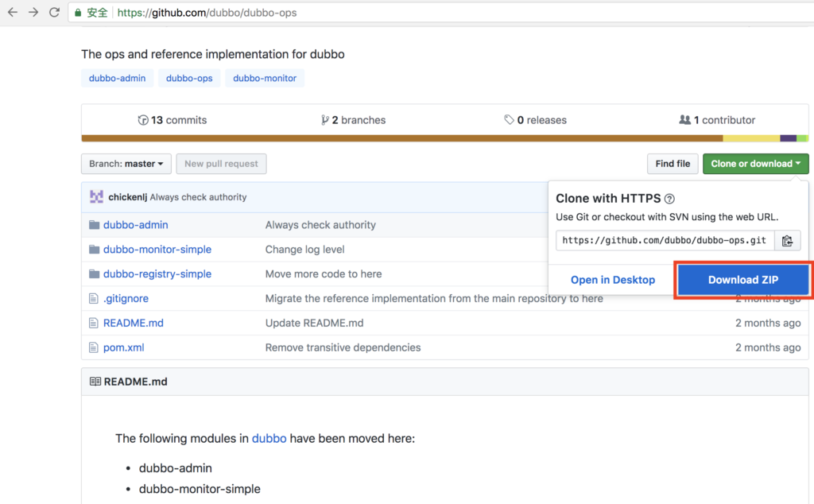
Task: View the 2 branches page
Action: (x=354, y=120)
